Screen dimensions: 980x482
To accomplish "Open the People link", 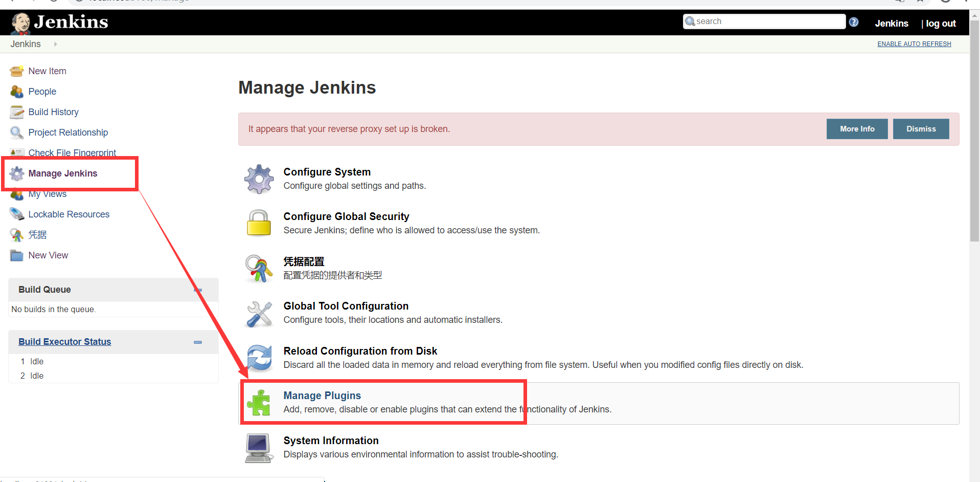I will click(x=42, y=92).
